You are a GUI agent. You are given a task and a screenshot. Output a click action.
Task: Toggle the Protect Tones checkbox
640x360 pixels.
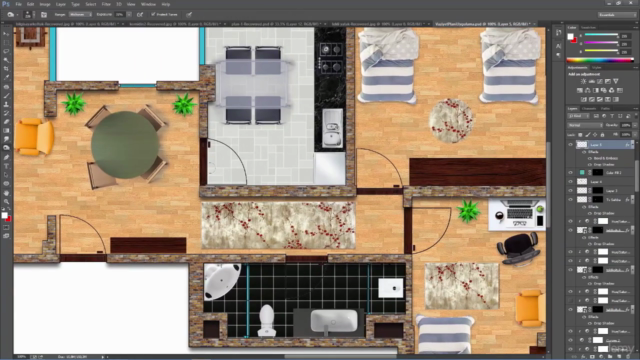(153, 15)
